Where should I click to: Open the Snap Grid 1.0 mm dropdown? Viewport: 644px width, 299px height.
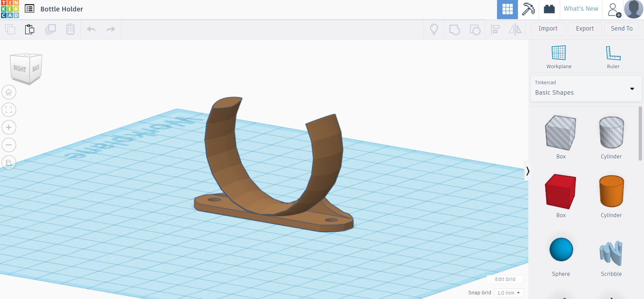(509, 293)
